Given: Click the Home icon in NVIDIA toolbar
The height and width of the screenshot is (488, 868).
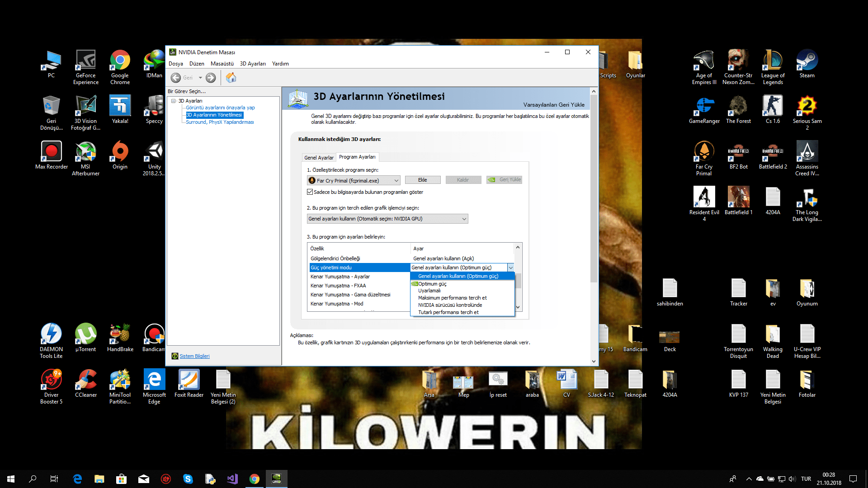Looking at the screenshot, I should click(x=231, y=78).
